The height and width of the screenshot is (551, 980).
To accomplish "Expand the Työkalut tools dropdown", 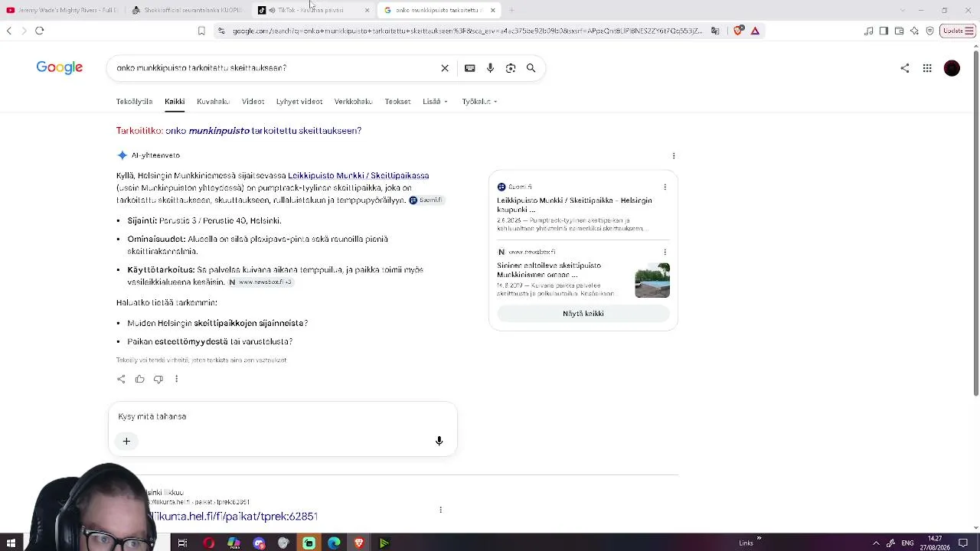I will 479,101.
